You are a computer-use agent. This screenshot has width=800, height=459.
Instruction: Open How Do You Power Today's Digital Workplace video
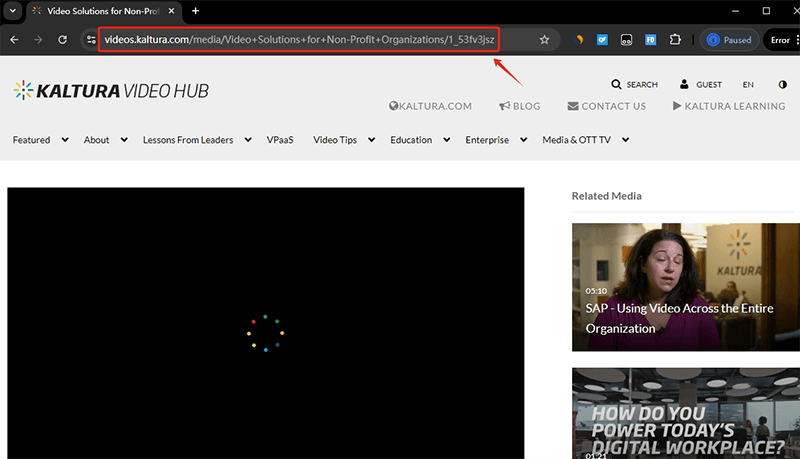[x=686, y=413]
